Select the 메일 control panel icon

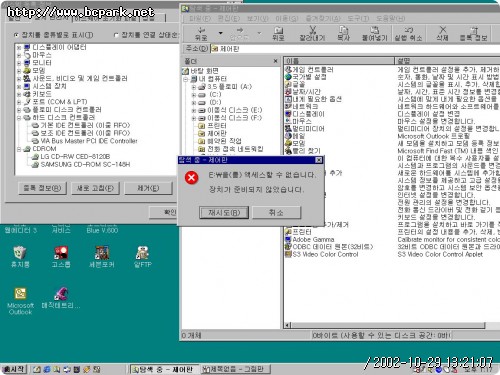(288, 136)
